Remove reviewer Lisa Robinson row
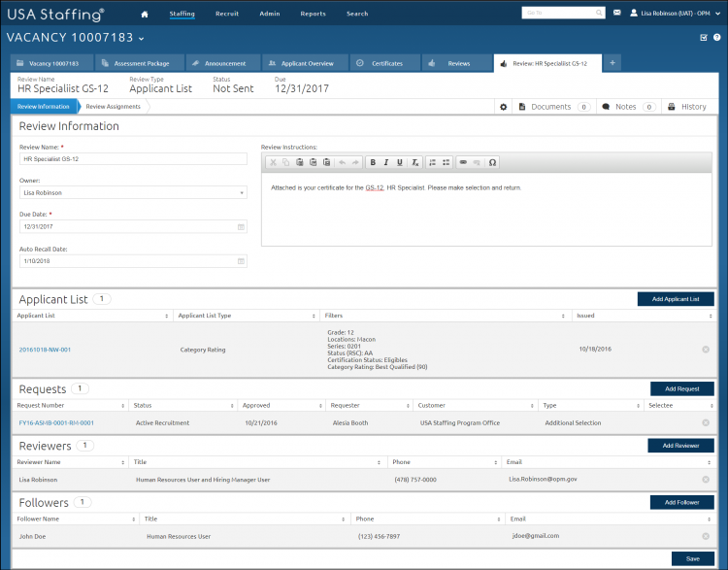 click(x=706, y=480)
